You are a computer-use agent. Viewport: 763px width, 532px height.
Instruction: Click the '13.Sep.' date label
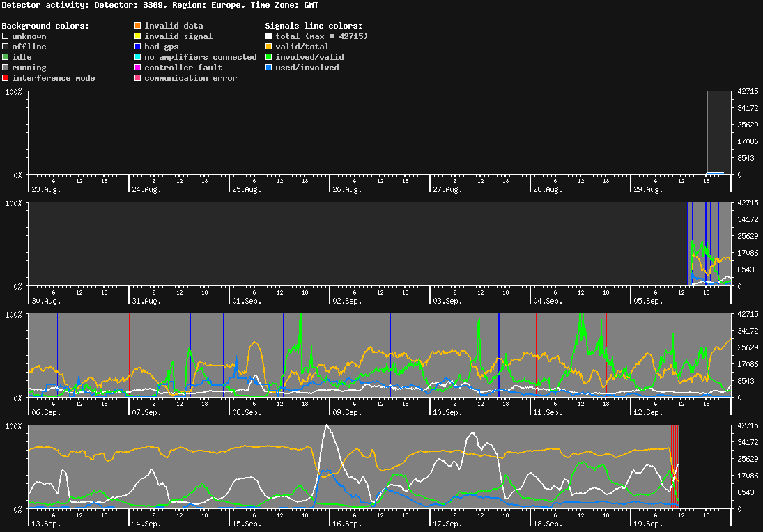46,524
